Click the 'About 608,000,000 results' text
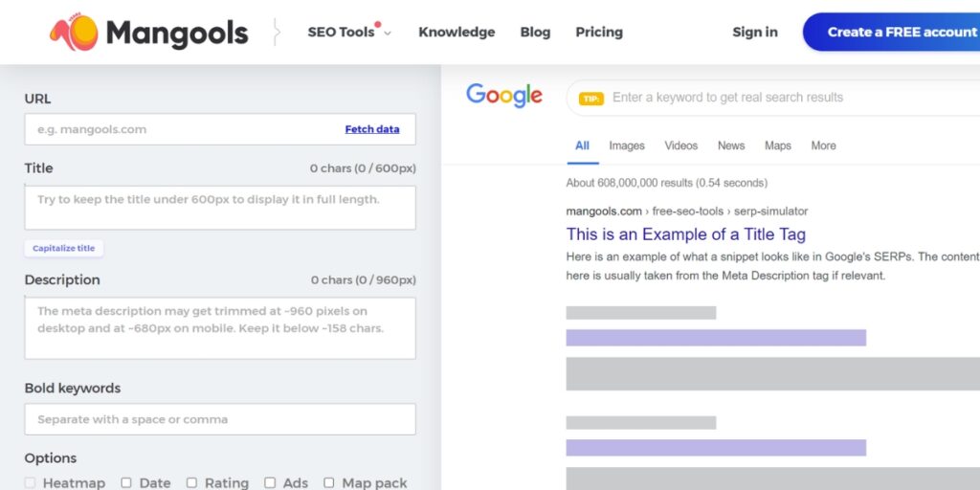980x490 pixels. [x=667, y=183]
